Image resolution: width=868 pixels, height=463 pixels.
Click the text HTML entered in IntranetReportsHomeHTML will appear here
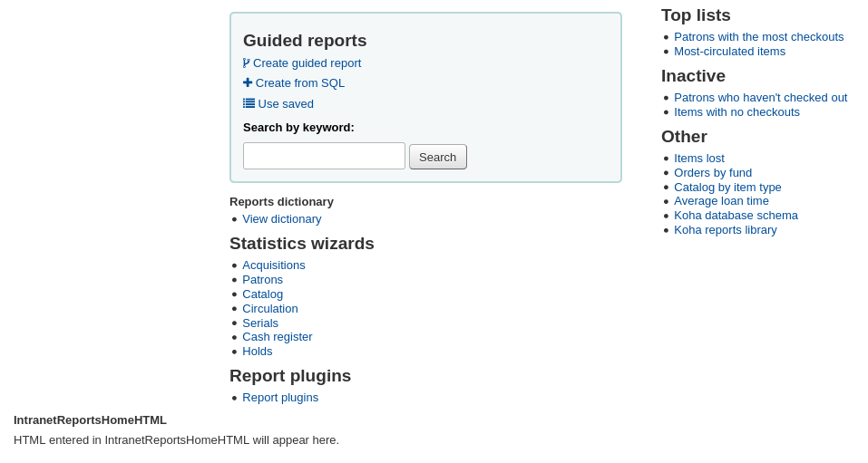point(176,440)
